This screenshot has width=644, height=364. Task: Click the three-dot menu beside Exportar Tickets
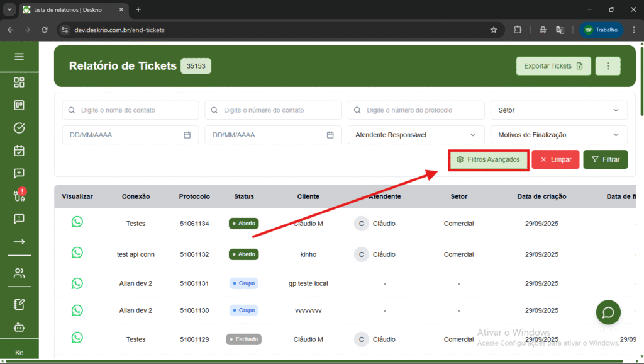608,66
